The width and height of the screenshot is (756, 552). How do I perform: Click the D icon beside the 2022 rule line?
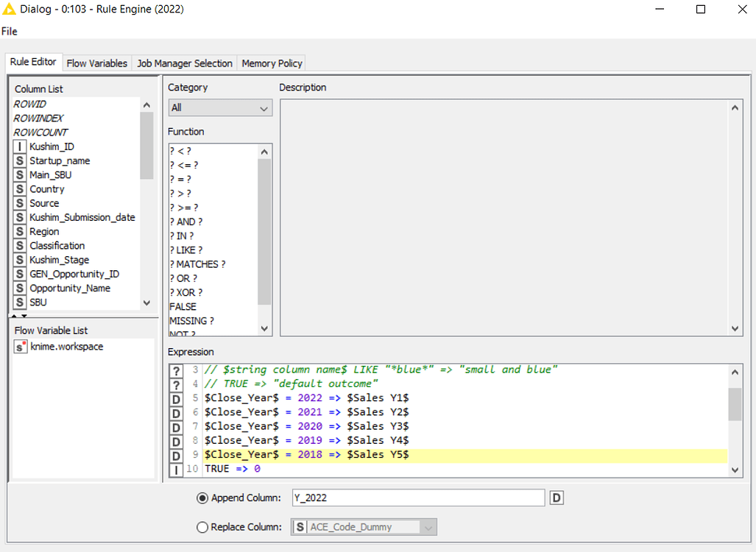point(175,398)
